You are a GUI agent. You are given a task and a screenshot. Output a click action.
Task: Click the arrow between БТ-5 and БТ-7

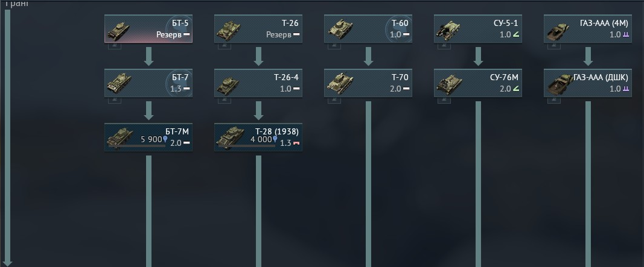[x=148, y=56]
